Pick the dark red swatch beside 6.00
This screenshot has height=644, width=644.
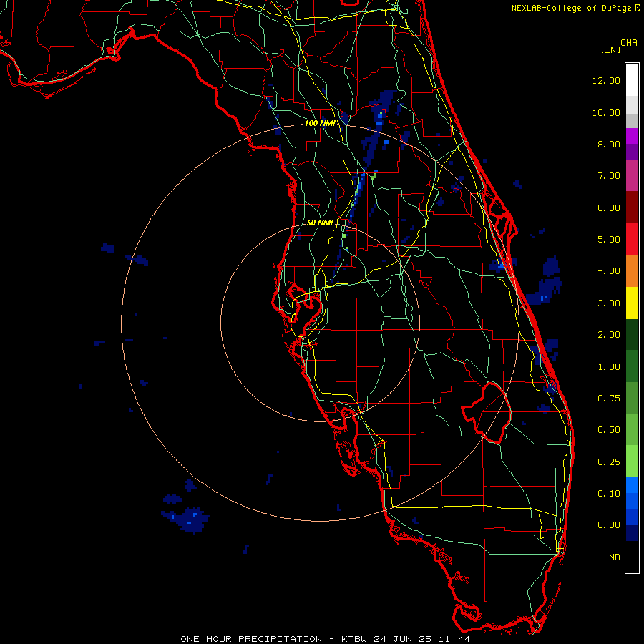pyautogui.click(x=632, y=208)
